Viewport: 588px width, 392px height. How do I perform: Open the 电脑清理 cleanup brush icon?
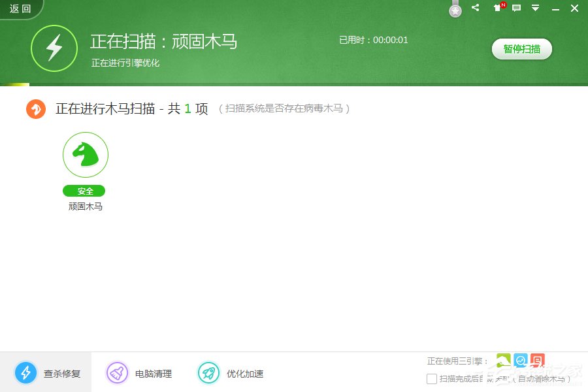[x=116, y=373]
